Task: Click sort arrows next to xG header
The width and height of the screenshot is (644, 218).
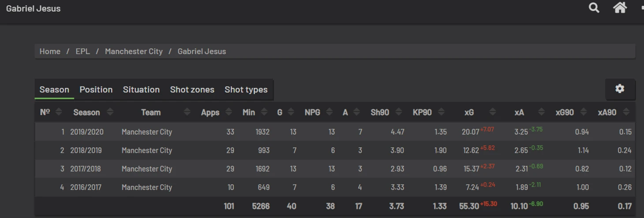Action: [493, 112]
